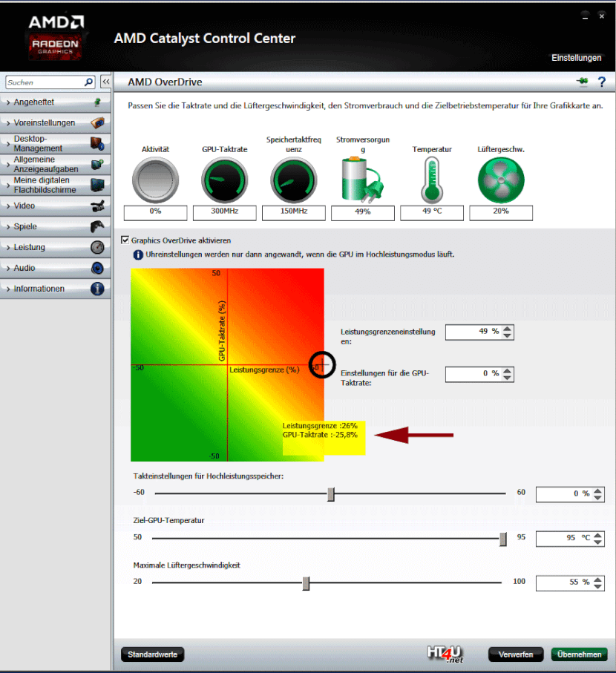
Task: Decrease Ziel-GPU-Temperatur with down arrow
Action: 598,542
